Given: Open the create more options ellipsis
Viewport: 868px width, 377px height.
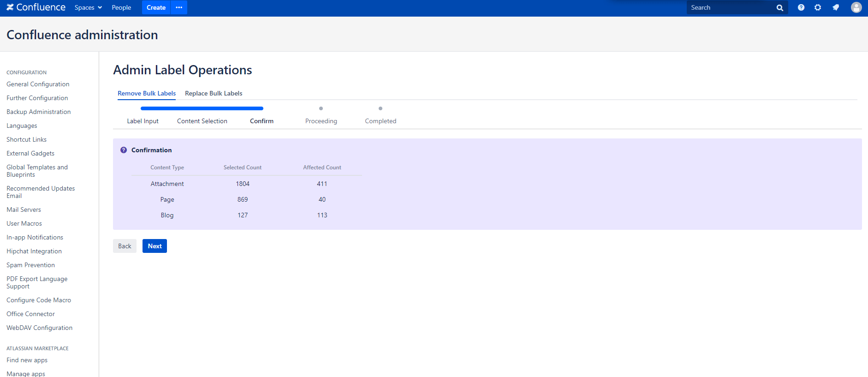Looking at the screenshot, I should click(x=179, y=7).
